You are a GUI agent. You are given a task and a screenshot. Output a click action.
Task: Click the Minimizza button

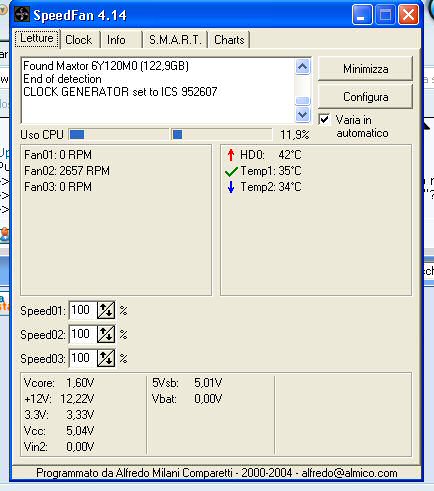[x=365, y=69]
